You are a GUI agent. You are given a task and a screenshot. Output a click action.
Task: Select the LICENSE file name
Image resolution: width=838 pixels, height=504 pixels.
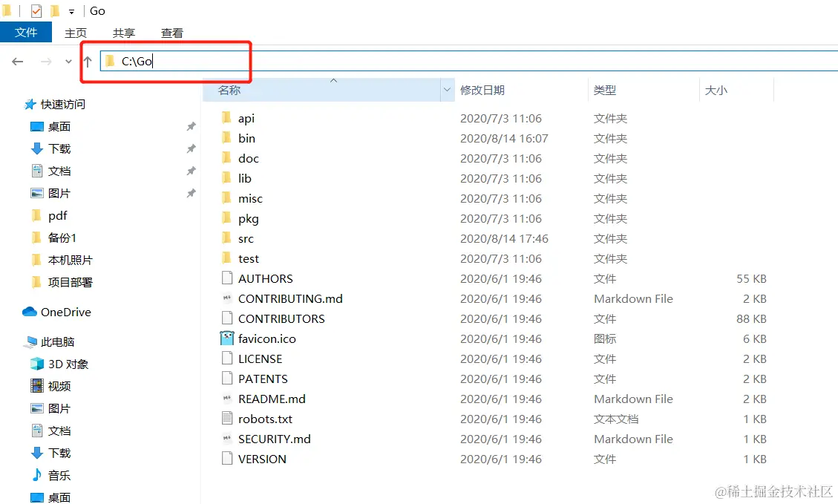[x=260, y=359]
